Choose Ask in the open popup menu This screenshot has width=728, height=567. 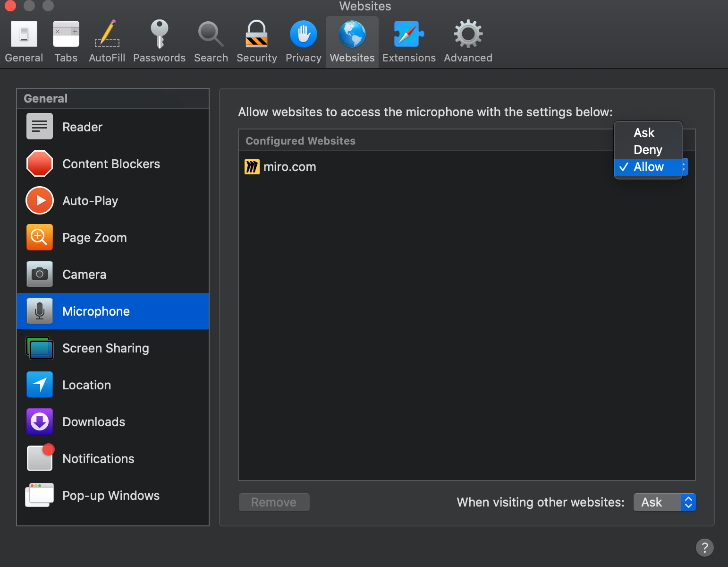click(644, 133)
